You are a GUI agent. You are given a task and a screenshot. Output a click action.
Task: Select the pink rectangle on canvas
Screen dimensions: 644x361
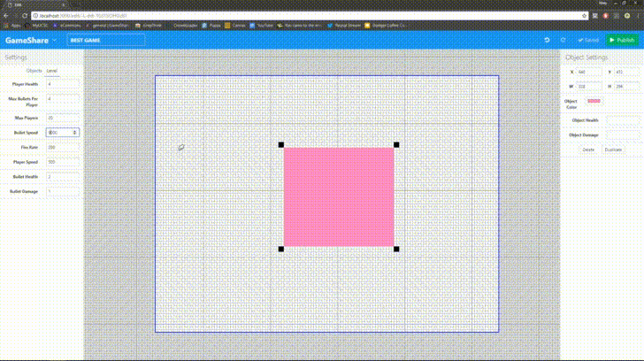(339, 197)
